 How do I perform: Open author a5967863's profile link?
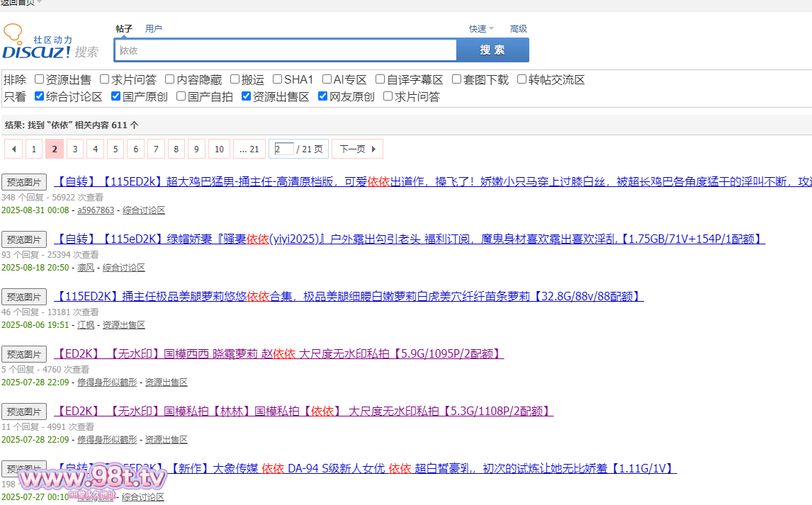96,210
